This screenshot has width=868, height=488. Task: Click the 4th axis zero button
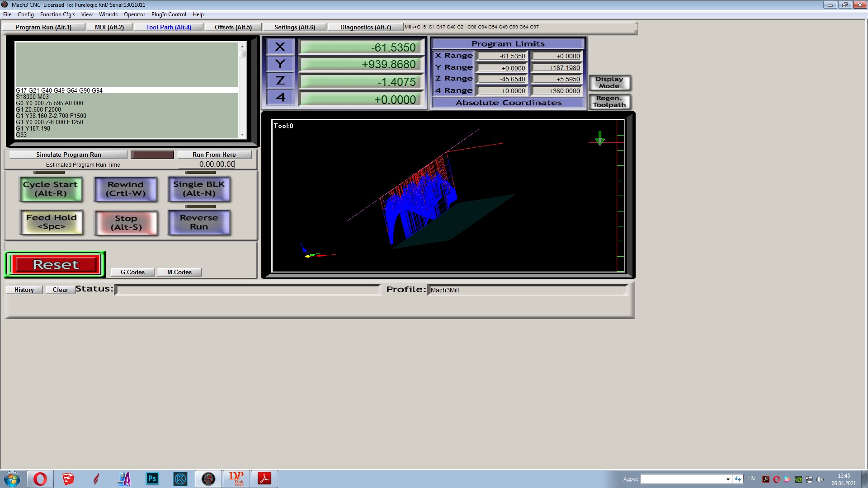point(280,98)
